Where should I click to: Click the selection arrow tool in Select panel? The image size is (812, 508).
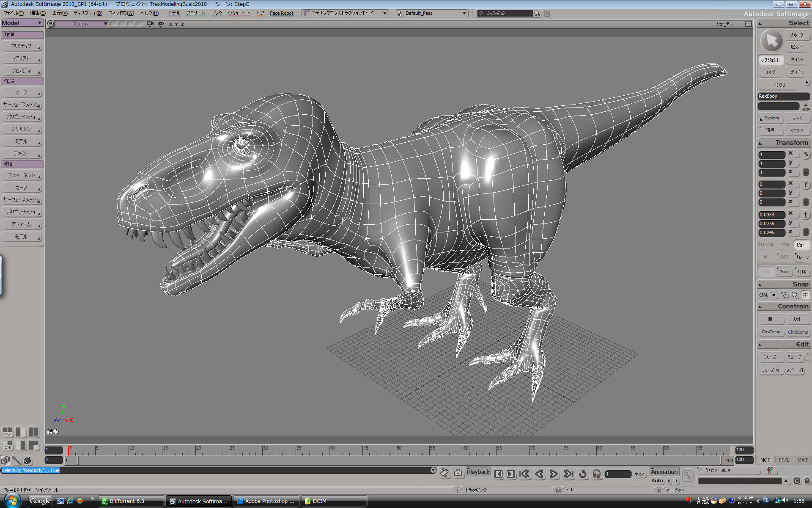[x=771, y=41]
